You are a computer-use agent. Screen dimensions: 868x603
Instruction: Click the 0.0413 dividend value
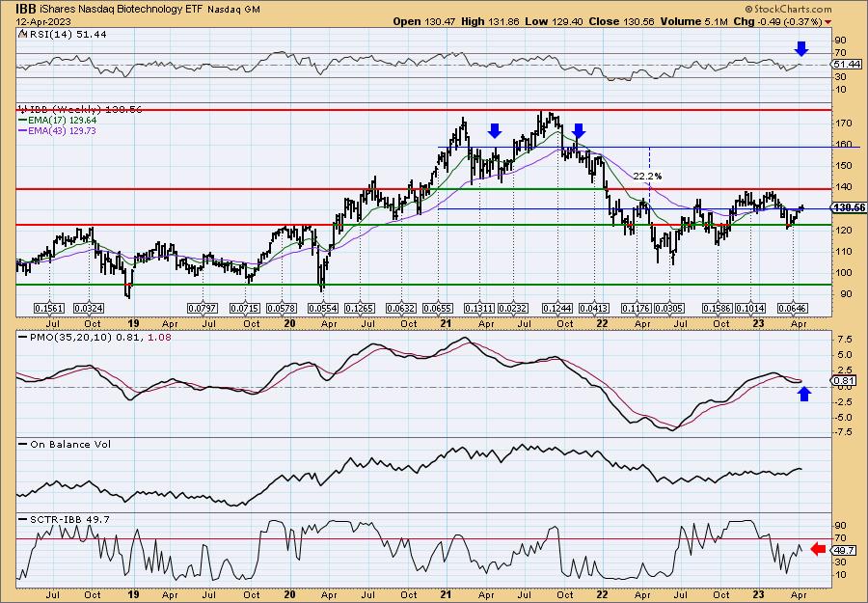(594, 308)
